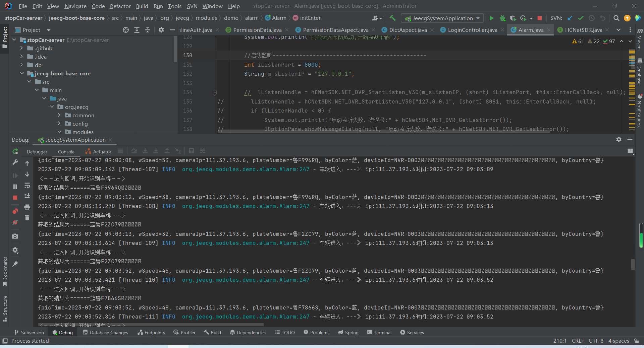Rerun JeecgSystemApplication in Debug panel

(15, 151)
